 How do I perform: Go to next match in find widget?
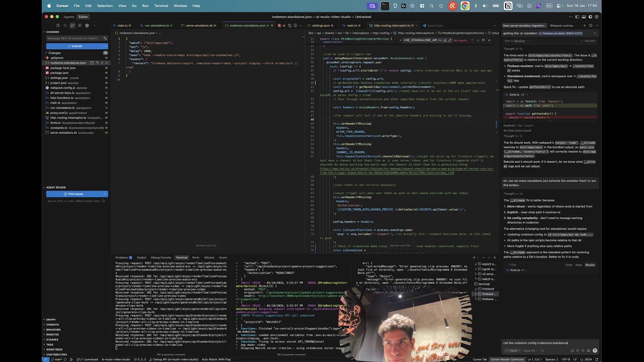click(478, 40)
